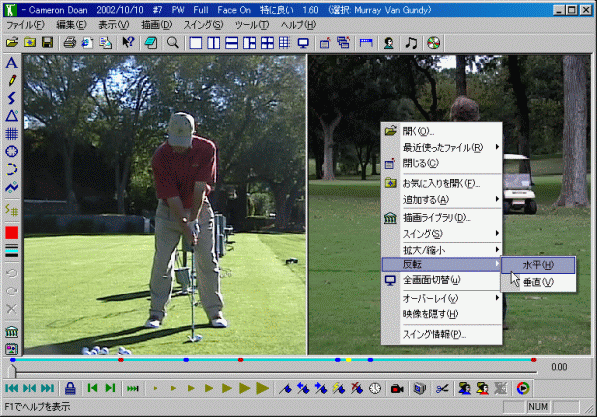597x417 pixels.
Task: Select 垂直(V) flip option
Action: tap(538, 282)
